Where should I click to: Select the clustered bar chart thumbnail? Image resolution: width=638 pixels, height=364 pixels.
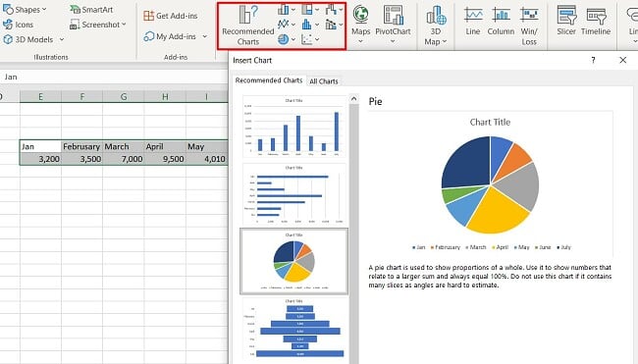(x=293, y=194)
